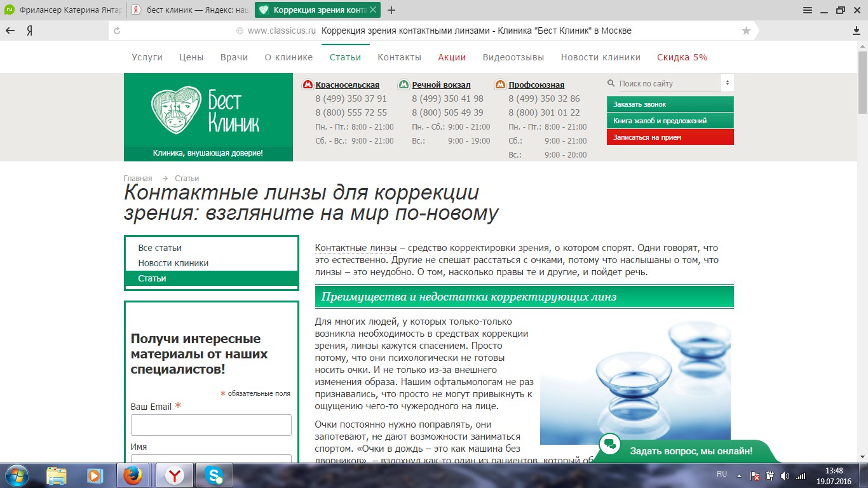This screenshot has height=488, width=868.
Task: Open the 'Профсоюзная' clinic link
Action: [536, 85]
